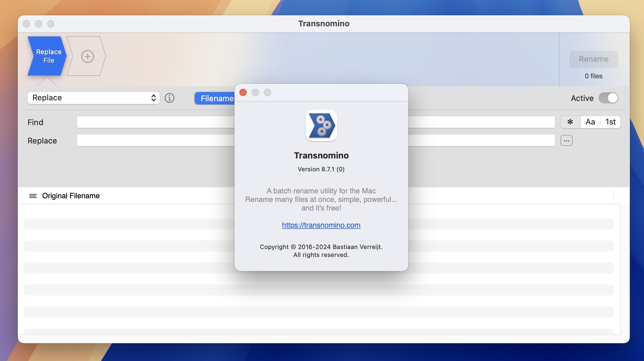Click the 0 files count label
The width and height of the screenshot is (644, 361).
[593, 76]
